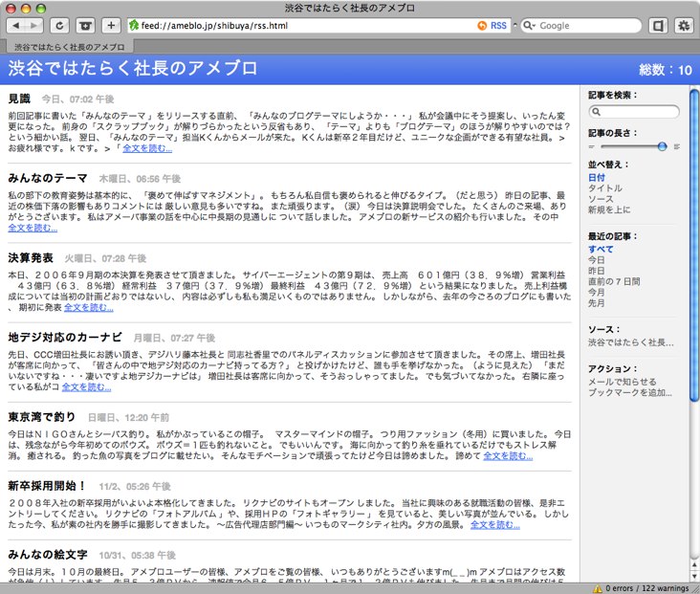This screenshot has width=700, height=594.
Task: Open the 見識 article title
Action: [19, 99]
